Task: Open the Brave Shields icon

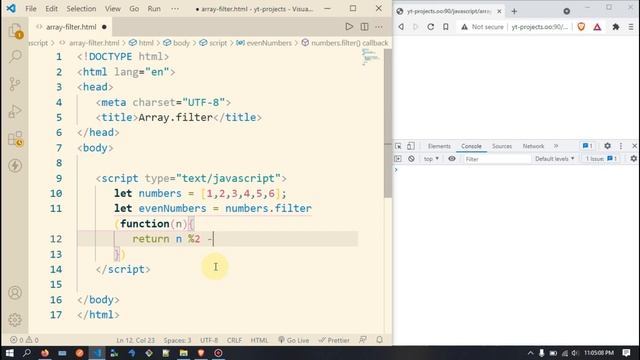Action: point(581,27)
